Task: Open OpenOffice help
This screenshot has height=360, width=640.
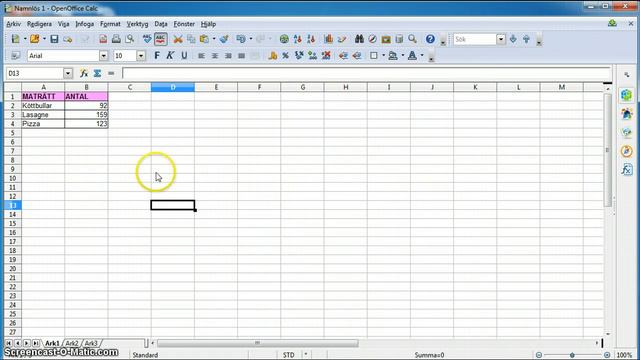Action: [x=430, y=39]
